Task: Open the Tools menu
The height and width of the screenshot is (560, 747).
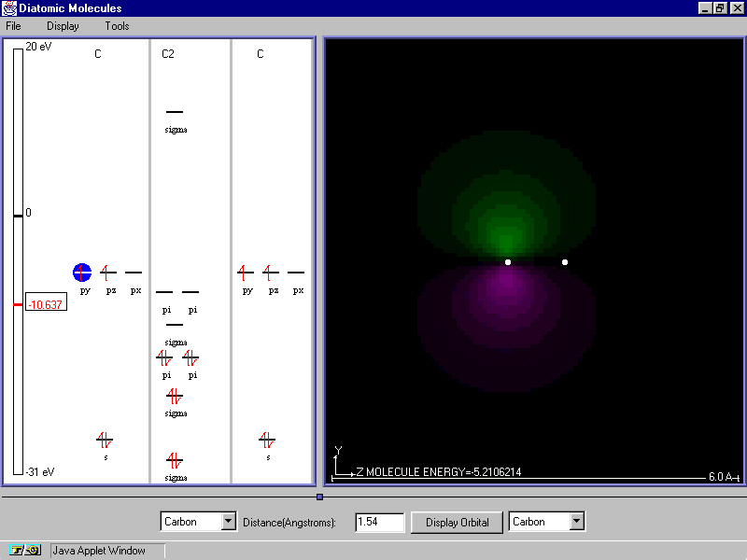Action: pyautogui.click(x=117, y=26)
